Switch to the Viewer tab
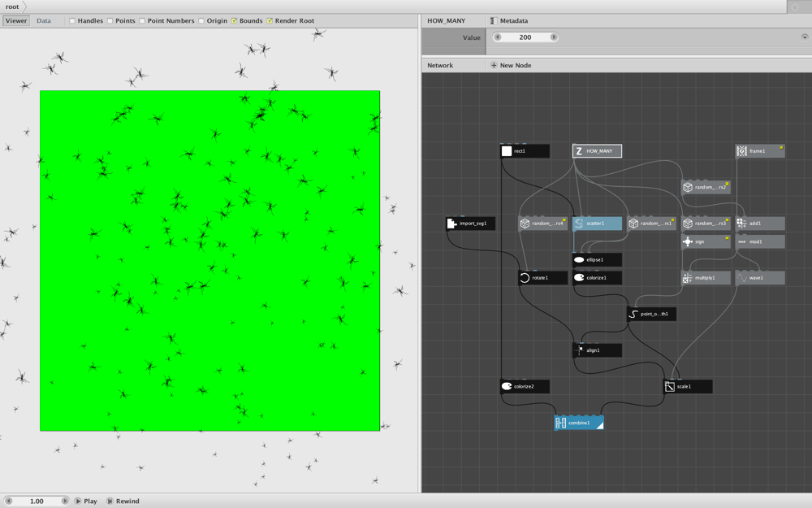 point(16,21)
